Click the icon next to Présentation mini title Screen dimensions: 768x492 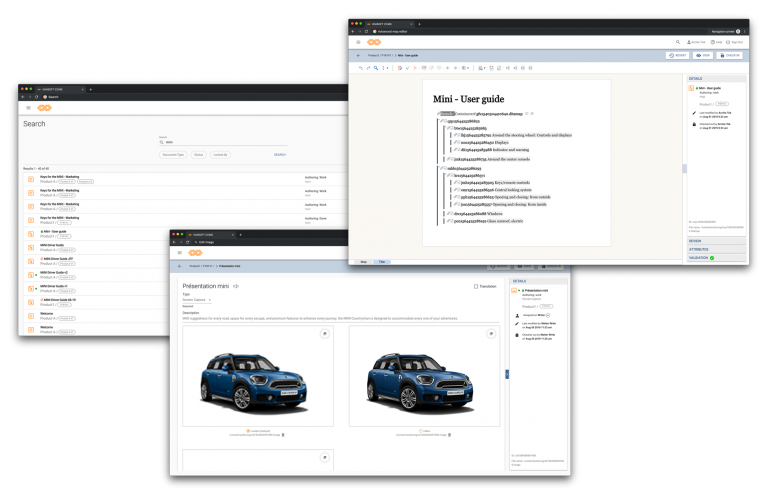pos(236,286)
